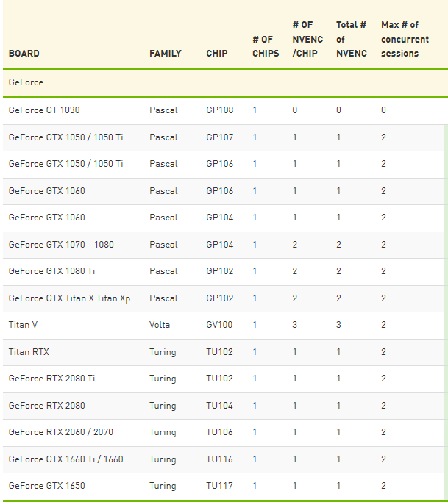Select GeForce GTX 1050 / 1050 Ti in GP106 row
The image size is (448, 502).
pos(65,164)
